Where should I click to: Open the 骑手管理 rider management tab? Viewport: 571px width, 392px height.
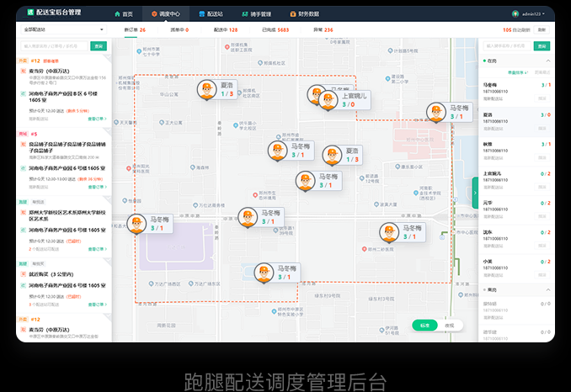point(257,14)
